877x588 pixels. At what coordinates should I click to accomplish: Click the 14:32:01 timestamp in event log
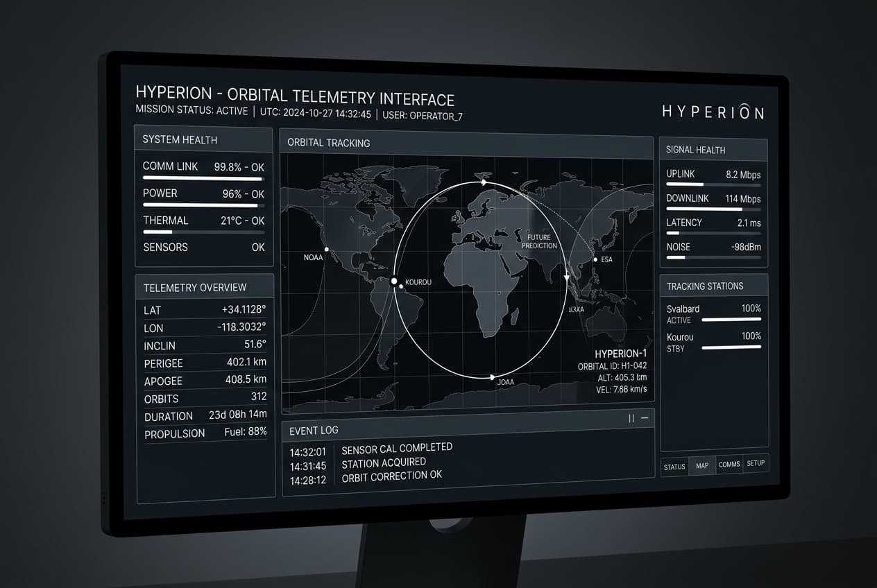307,452
